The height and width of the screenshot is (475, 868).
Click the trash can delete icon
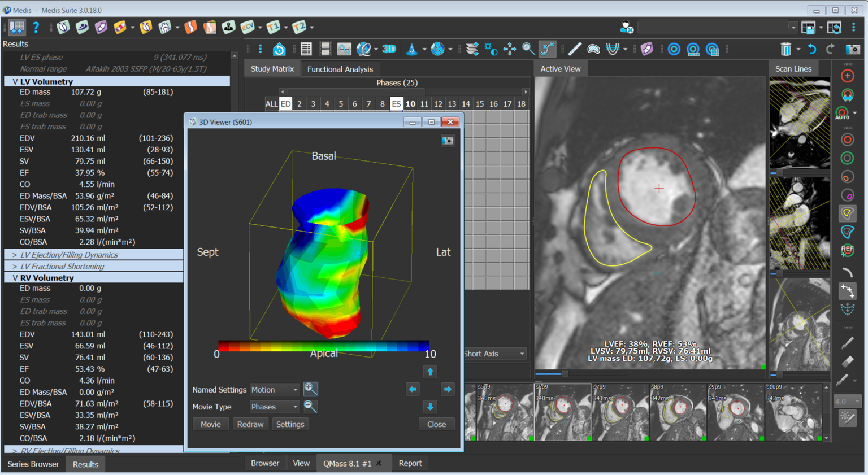click(785, 49)
